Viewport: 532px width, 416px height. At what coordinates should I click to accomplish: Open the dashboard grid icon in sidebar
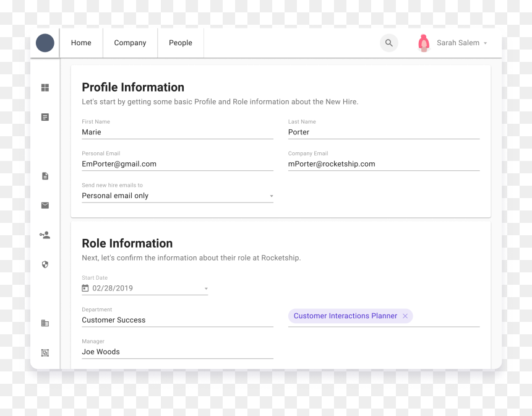tap(45, 88)
